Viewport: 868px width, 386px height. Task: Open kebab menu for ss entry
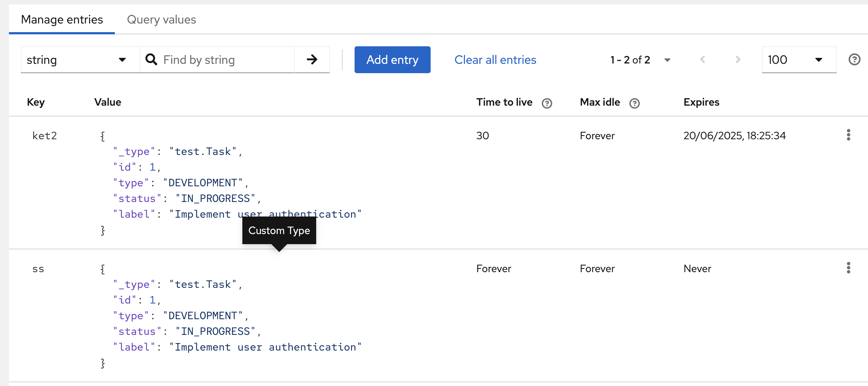pyautogui.click(x=848, y=268)
